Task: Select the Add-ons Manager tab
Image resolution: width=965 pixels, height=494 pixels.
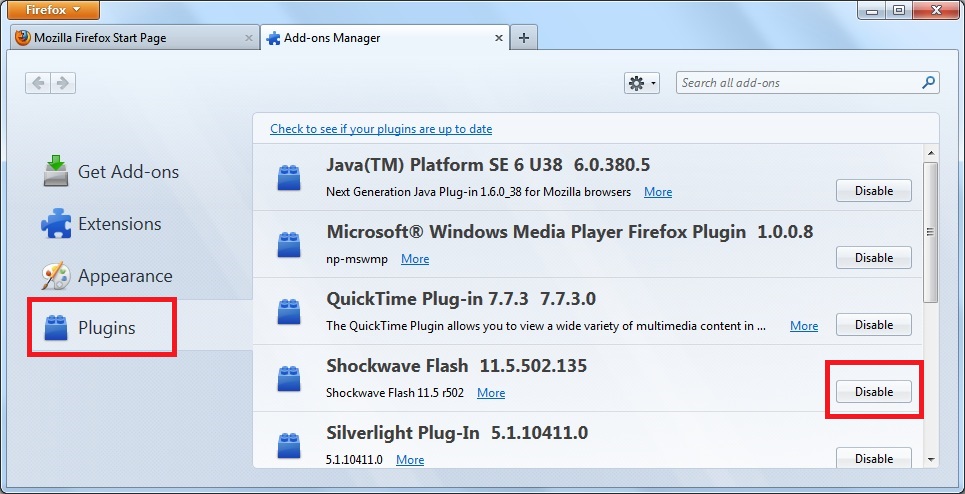Action: (x=385, y=38)
